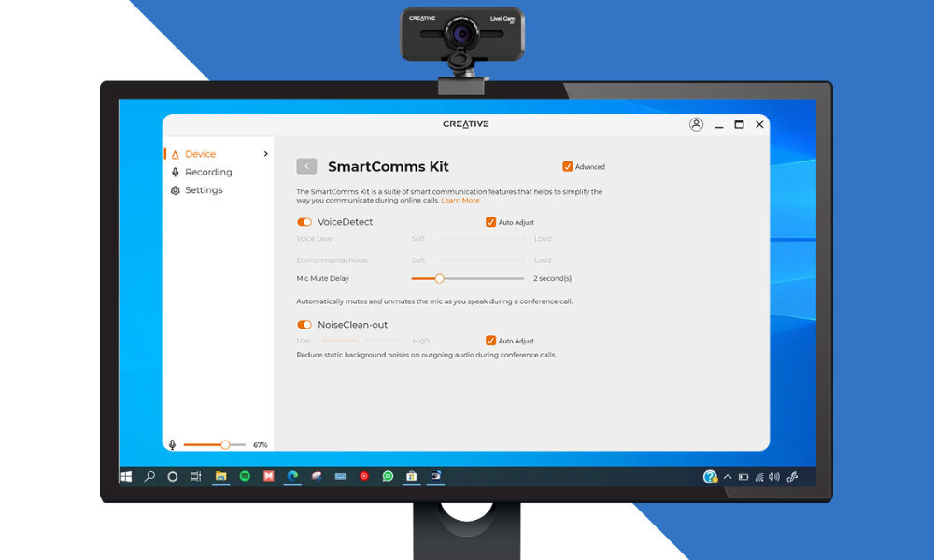Open the green chat app with badge
This screenshot has height=560, width=934.
coord(388,476)
